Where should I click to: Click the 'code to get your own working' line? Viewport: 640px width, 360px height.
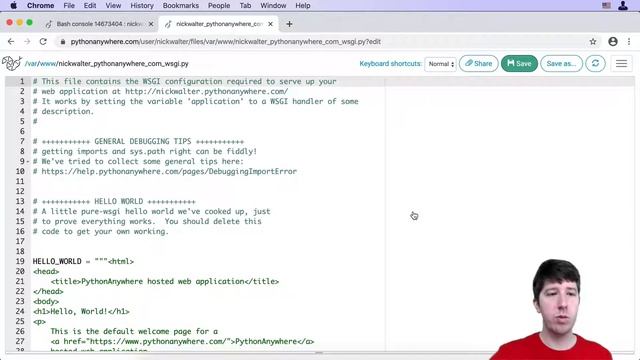click(x=100, y=231)
